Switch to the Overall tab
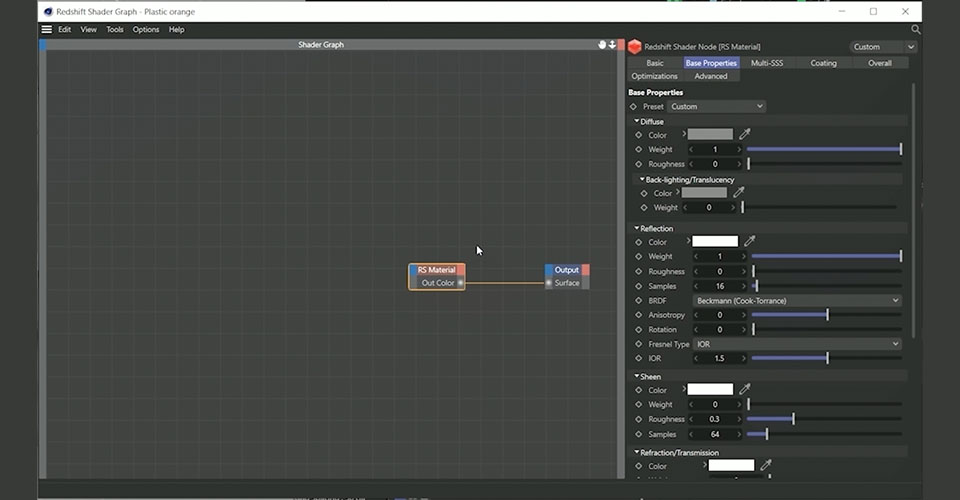This screenshot has width=960, height=500. (x=880, y=63)
